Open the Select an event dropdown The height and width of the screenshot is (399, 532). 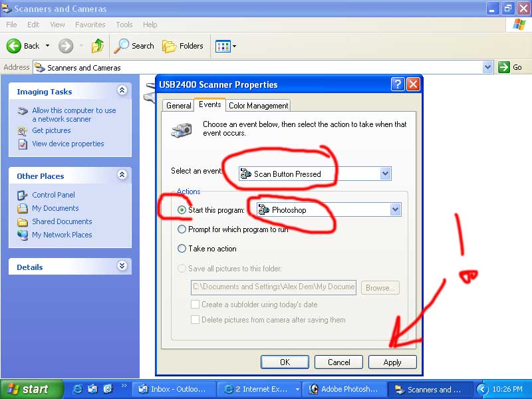coord(385,174)
